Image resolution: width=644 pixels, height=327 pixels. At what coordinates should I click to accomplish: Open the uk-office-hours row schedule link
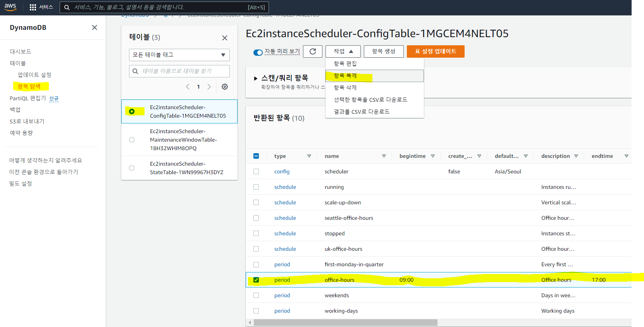[285, 249]
